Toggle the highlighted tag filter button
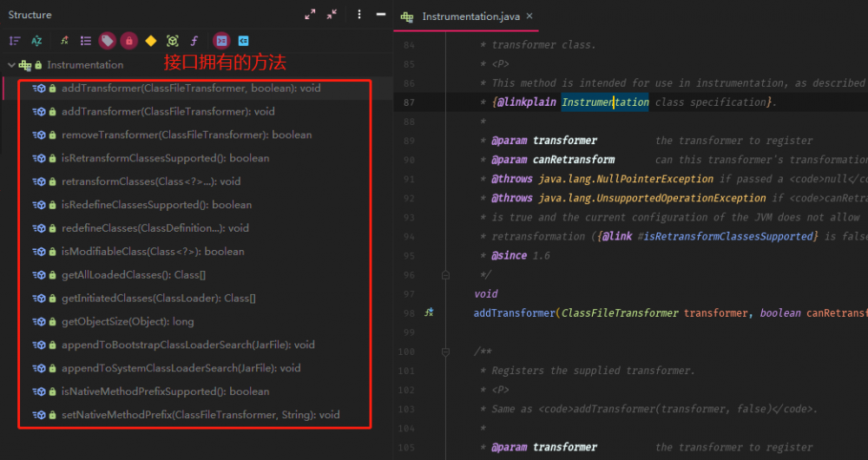Viewport: 868px width, 460px height. tap(107, 41)
